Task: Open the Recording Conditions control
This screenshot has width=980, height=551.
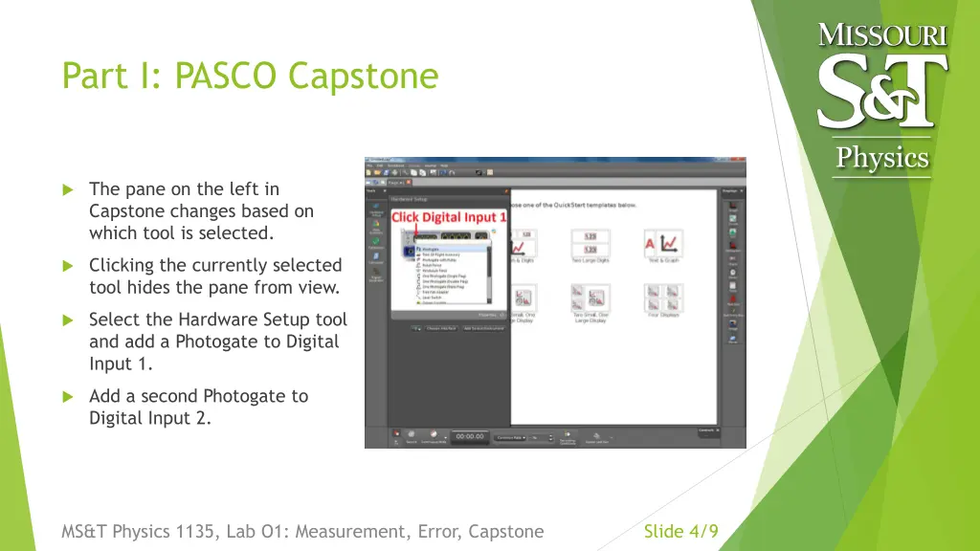Action: [568, 437]
